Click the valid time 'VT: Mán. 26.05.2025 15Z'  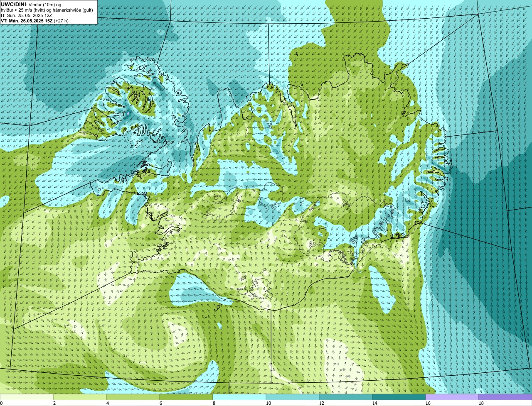(27, 20)
